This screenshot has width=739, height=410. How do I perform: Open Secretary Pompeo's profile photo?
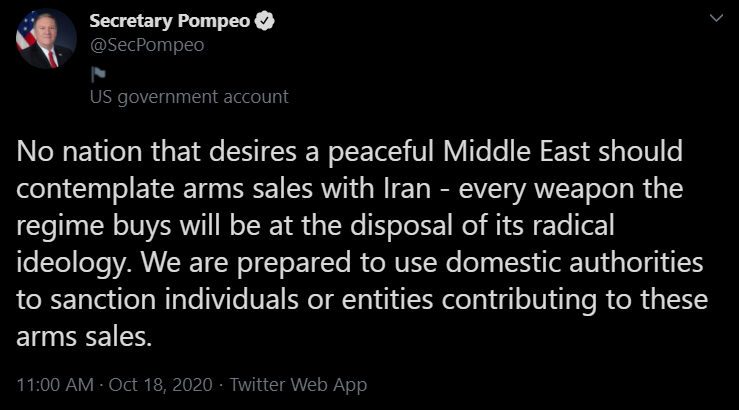46,42
